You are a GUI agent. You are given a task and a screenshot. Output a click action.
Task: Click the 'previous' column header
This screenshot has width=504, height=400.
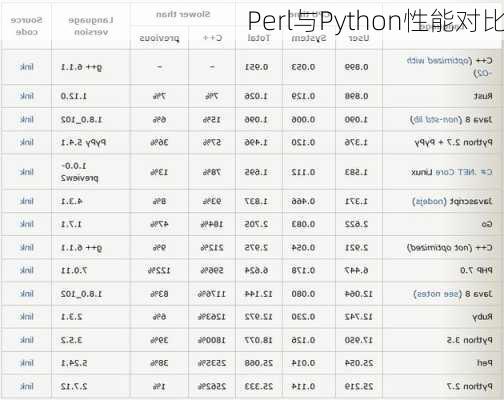pos(159,38)
